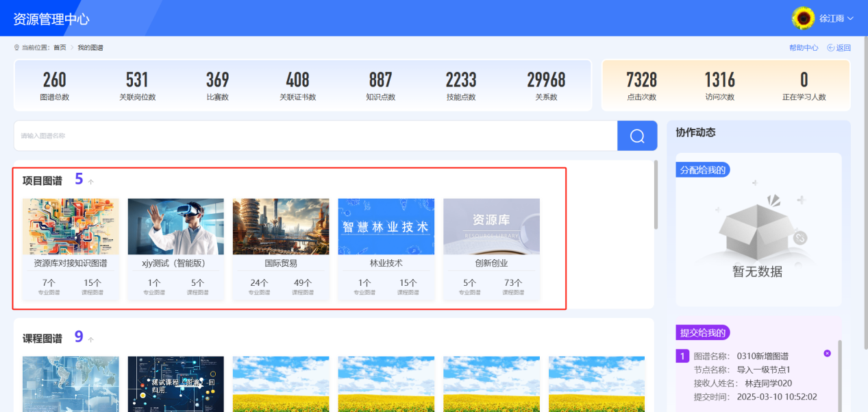Click the magnifier search button
The image size is (868, 412).
637,136
